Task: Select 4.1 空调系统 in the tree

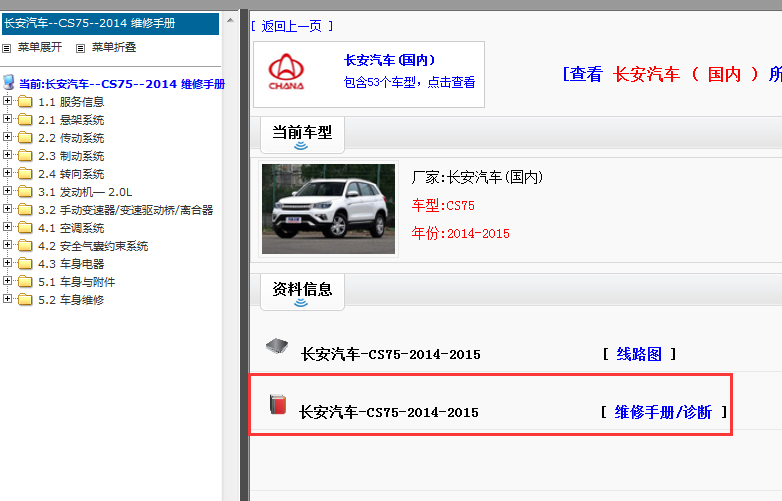Action: pyautogui.click(x=71, y=228)
